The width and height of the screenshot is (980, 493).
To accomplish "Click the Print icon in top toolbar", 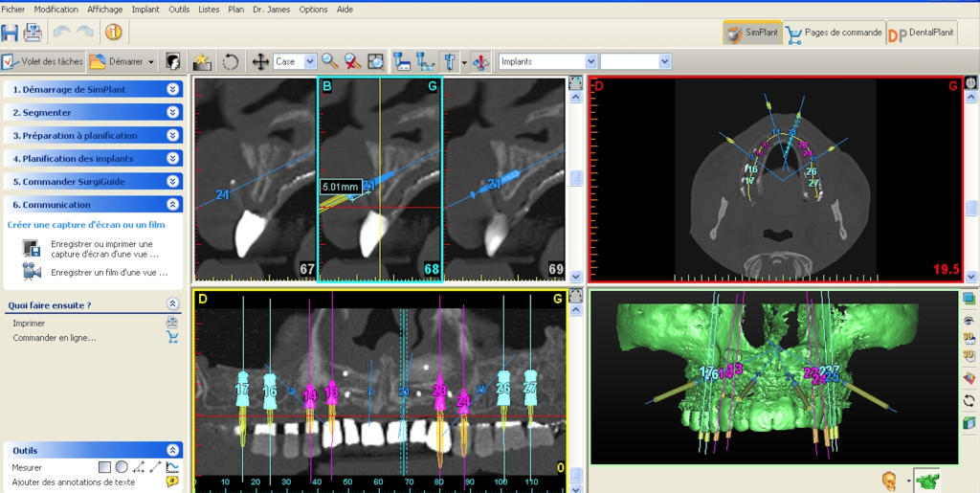I will (x=33, y=33).
